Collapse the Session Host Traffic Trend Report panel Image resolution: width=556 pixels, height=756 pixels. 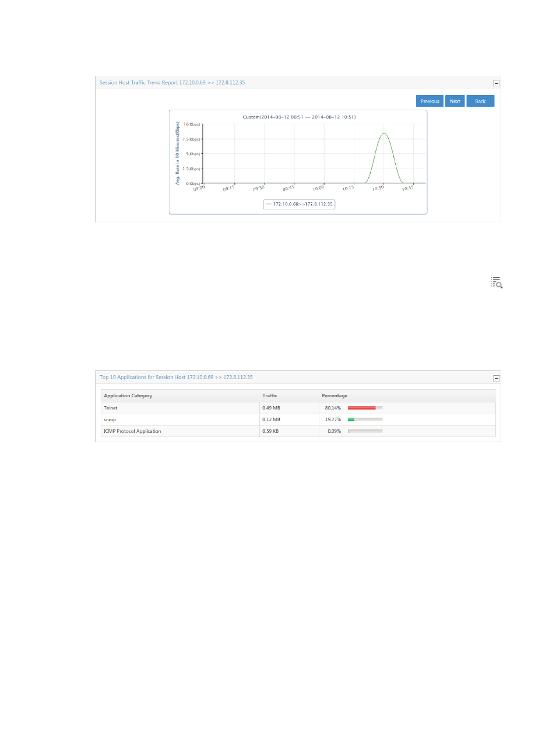pyautogui.click(x=497, y=83)
